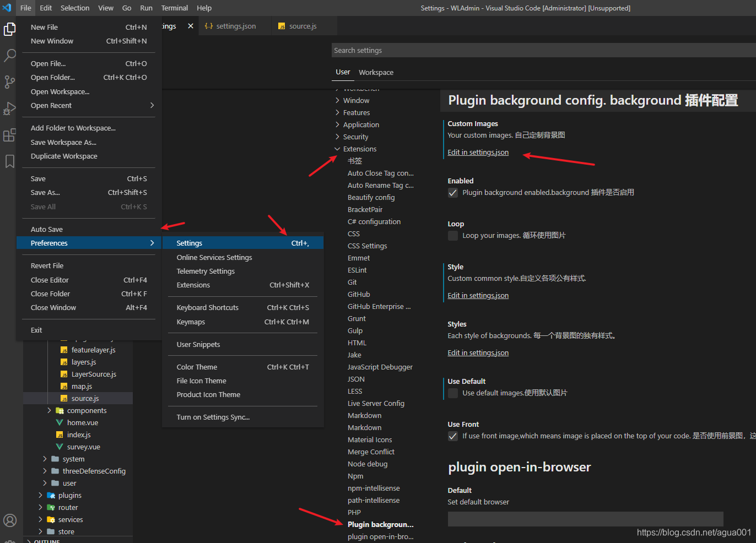This screenshot has height=543, width=756.
Task: Toggle Use Front image checkbox
Action: pyautogui.click(x=453, y=436)
